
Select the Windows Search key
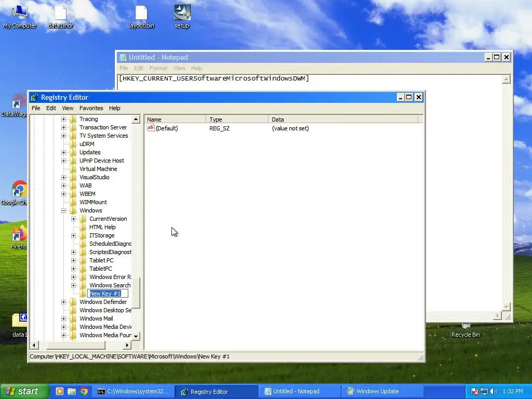pyautogui.click(x=110, y=285)
